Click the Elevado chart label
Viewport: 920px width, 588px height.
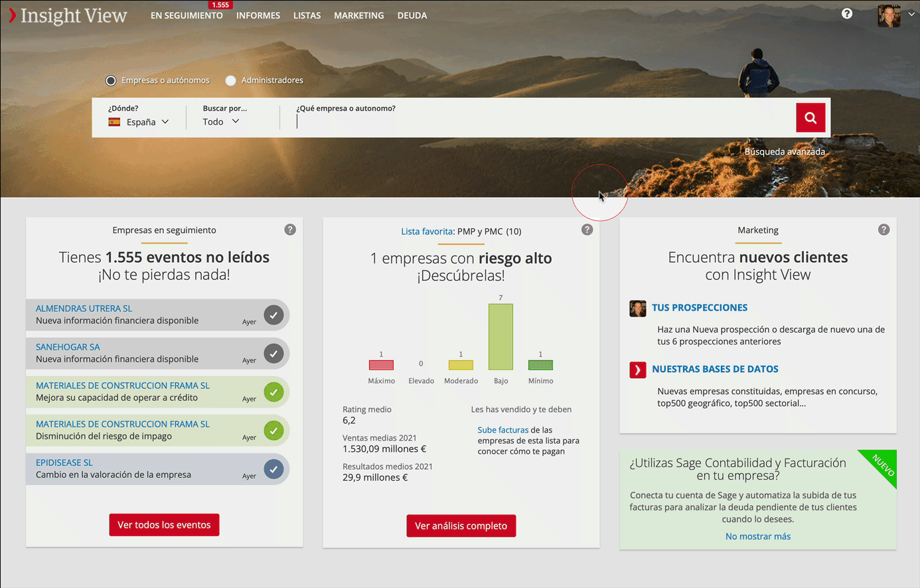(422, 381)
